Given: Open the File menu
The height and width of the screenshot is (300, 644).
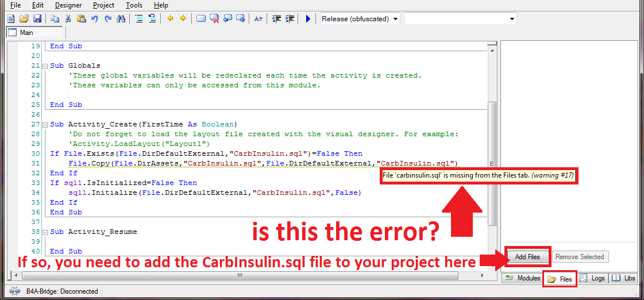Looking at the screenshot, I should (15, 5).
